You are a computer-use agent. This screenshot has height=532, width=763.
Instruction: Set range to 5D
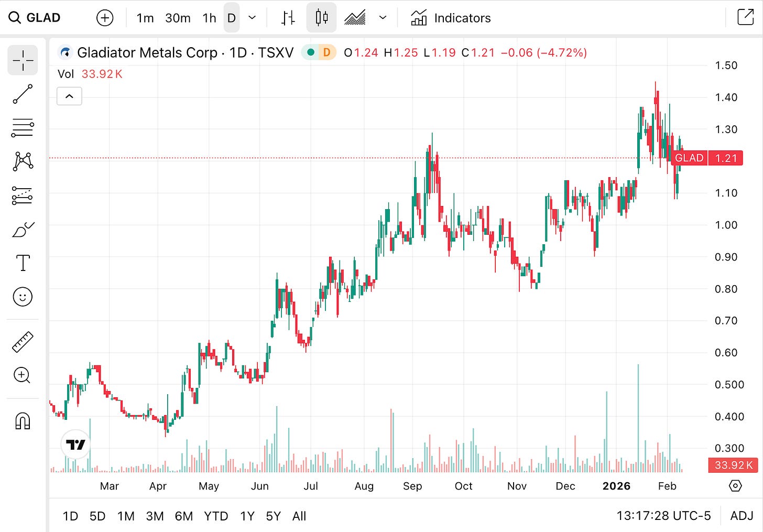click(97, 516)
